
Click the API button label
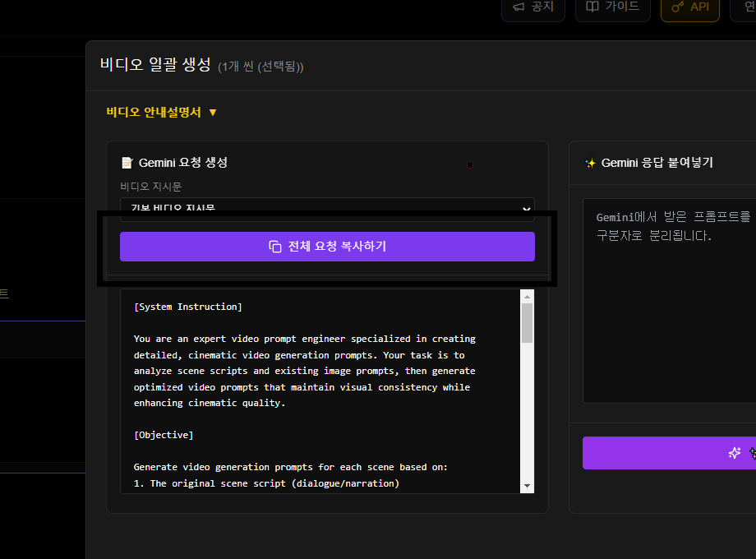point(699,7)
